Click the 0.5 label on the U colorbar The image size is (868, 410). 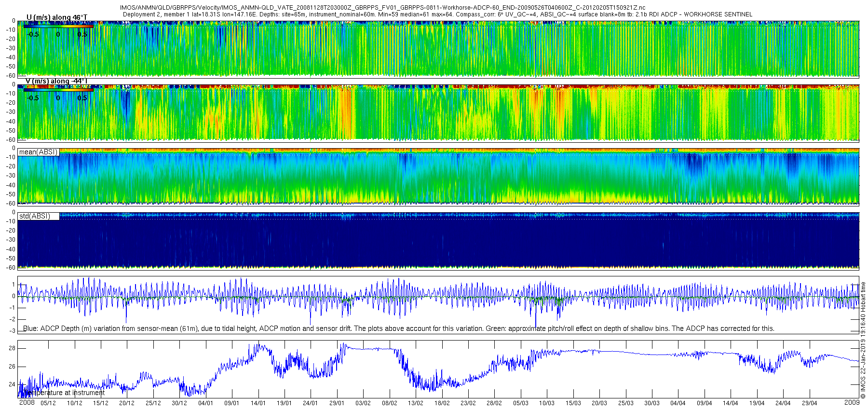click(x=82, y=34)
